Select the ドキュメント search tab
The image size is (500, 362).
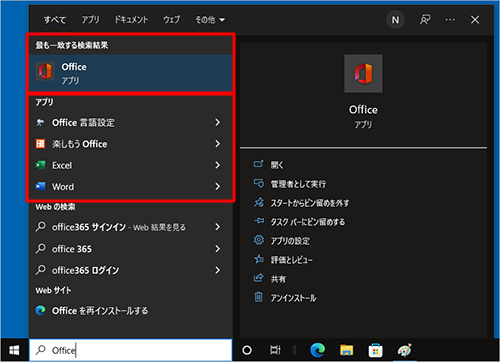point(131,20)
